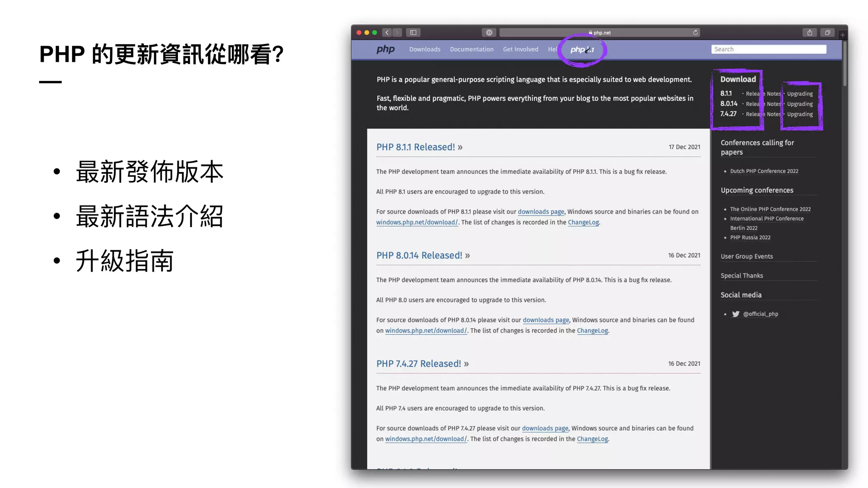Click the Safari back arrow button
Screen dimensions: 868x488
(x=387, y=33)
